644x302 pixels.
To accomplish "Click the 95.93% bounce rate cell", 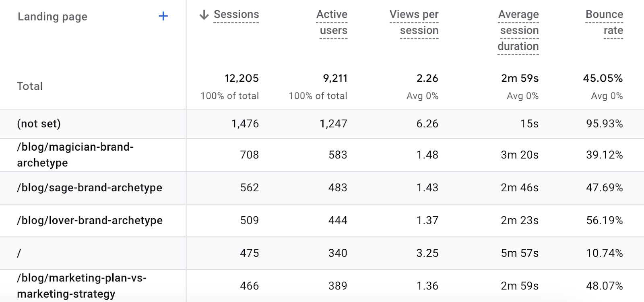I will coord(604,124).
